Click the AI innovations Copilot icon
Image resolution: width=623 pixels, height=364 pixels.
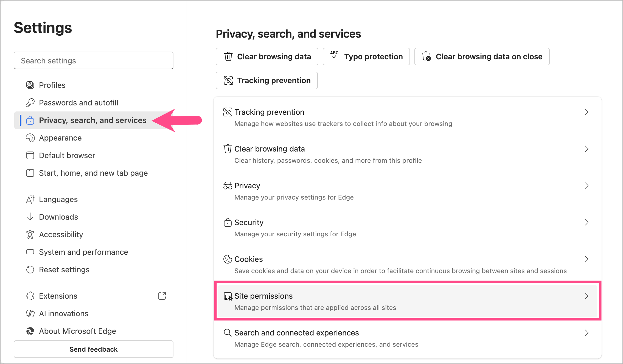30,313
